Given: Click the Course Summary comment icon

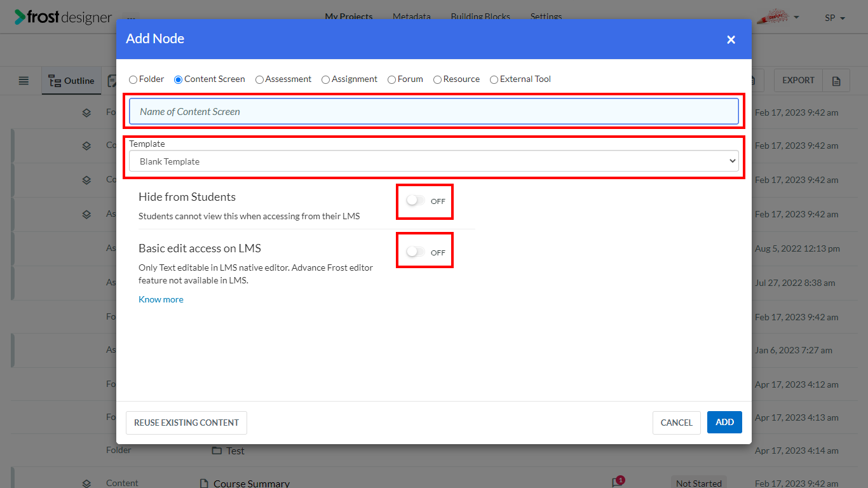Looking at the screenshot, I should (x=617, y=483).
